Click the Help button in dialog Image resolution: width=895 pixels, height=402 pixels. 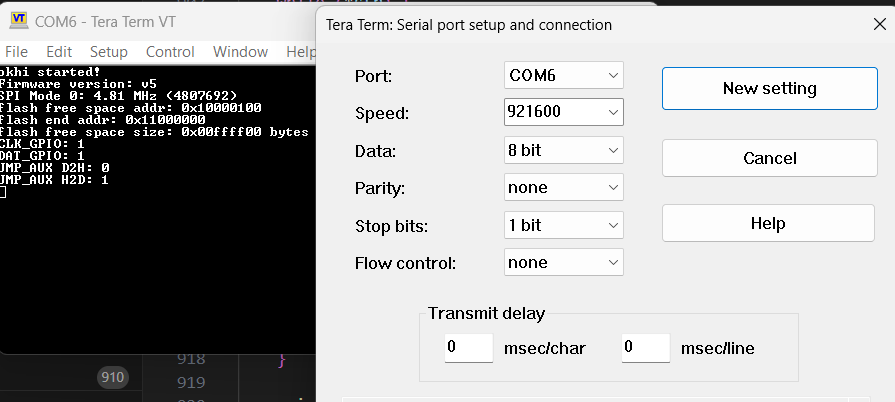click(768, 223)
